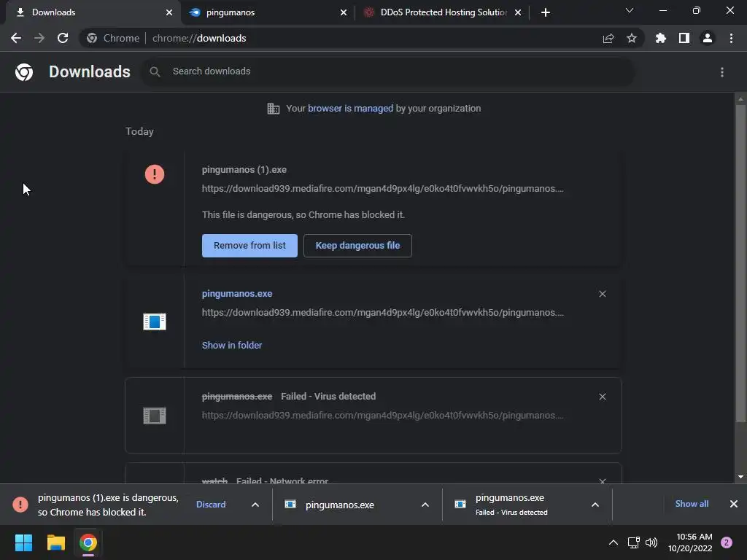The image size is (747, 560).
Task: Open the pingumanos.exe file name link
Action: pyautogui.click(x=237, y=294)
